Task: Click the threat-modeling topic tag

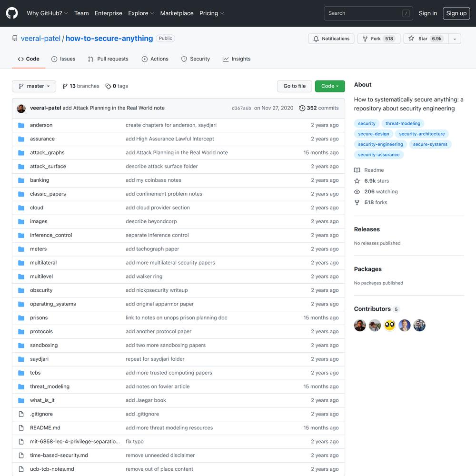Action: coord(403,124)
